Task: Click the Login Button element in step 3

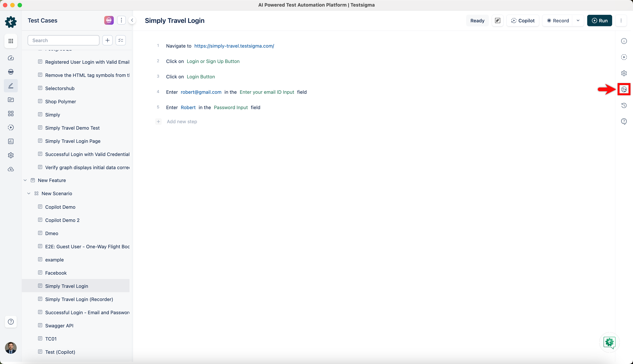Action: click(201, 77)
